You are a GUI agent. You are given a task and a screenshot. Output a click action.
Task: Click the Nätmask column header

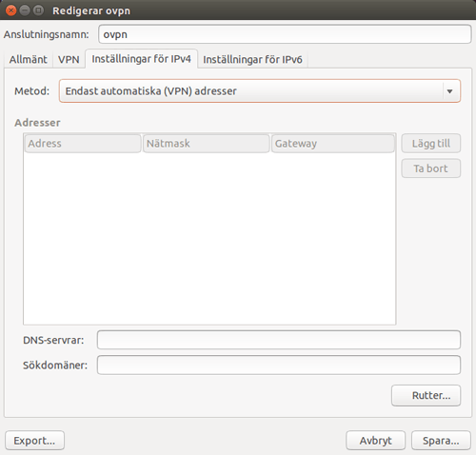pos(207,144)
